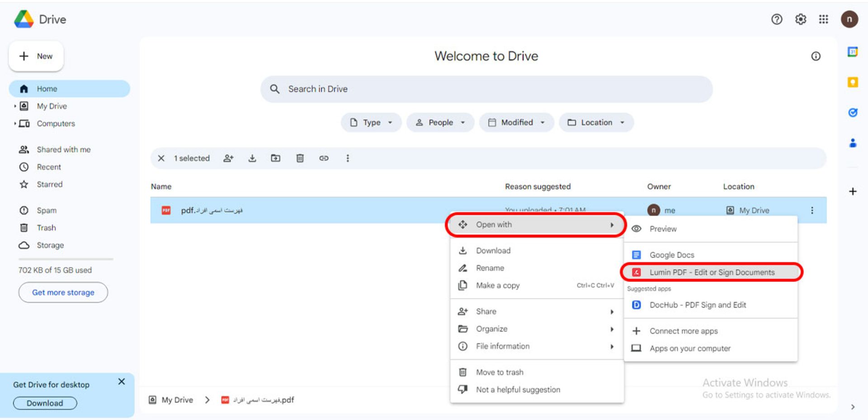The image size is (868, 420).
Task: Open the Modified filter dropdown
Action: [x=516, y=123]
